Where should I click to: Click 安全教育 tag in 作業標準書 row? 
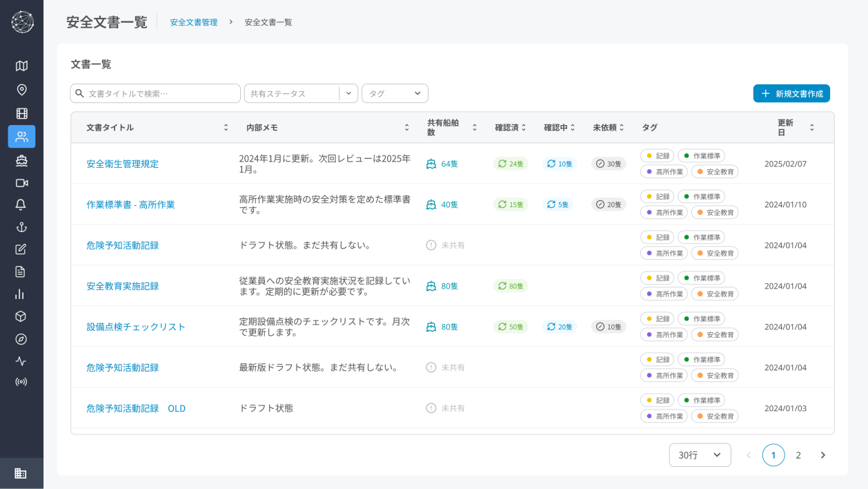click(x=715, y=212)
